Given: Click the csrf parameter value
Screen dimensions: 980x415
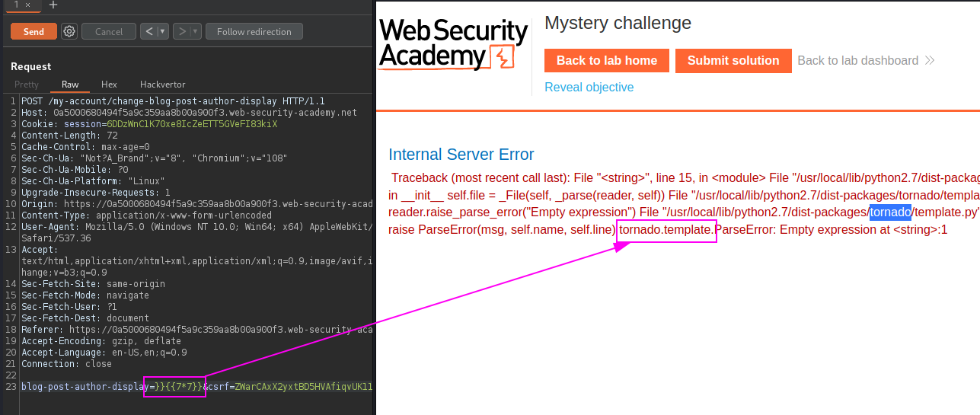Looking at the screenshot, I should click(302, 387).
